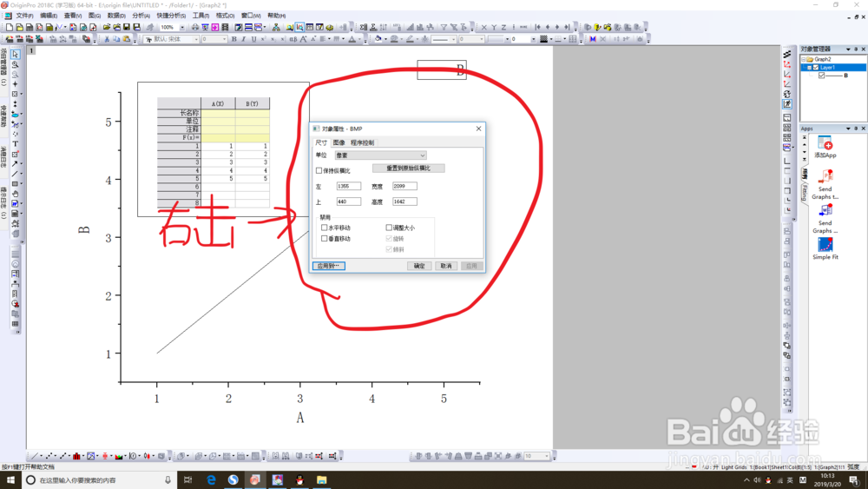Switch to the 图像 tab
The height and width of the screenshot is (489, 868).
coord(339,143)
